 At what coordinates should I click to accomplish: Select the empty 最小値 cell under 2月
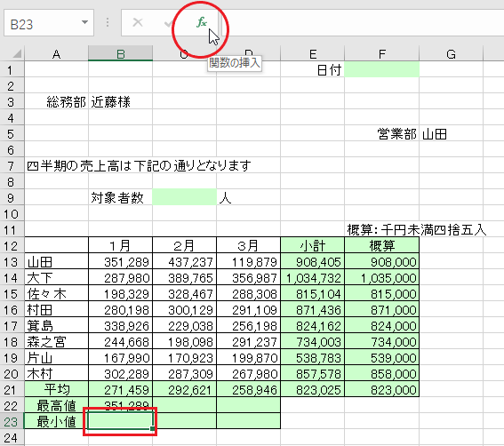(x=185, y=421)
